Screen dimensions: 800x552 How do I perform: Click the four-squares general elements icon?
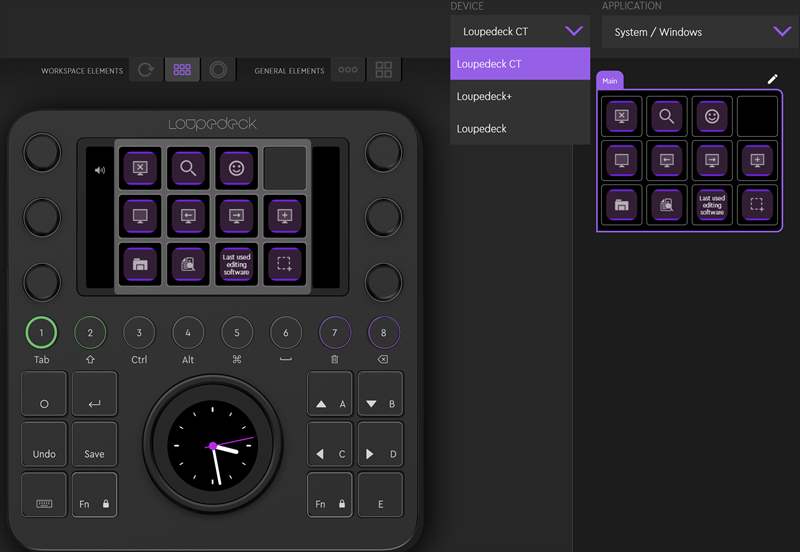tap(384, 69)
